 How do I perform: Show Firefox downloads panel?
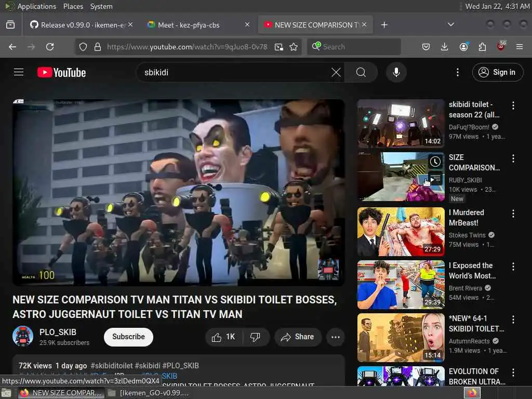[445, 47]
